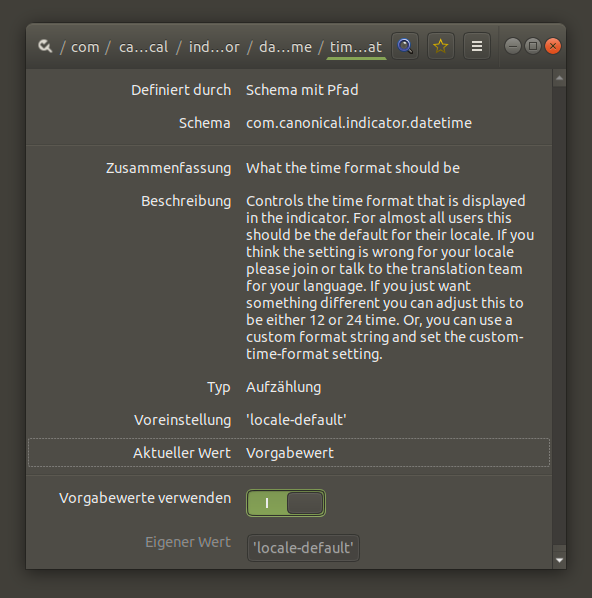Open the hamburger menu button
This screenshot has width=592, height=598.
coord(477,46)
